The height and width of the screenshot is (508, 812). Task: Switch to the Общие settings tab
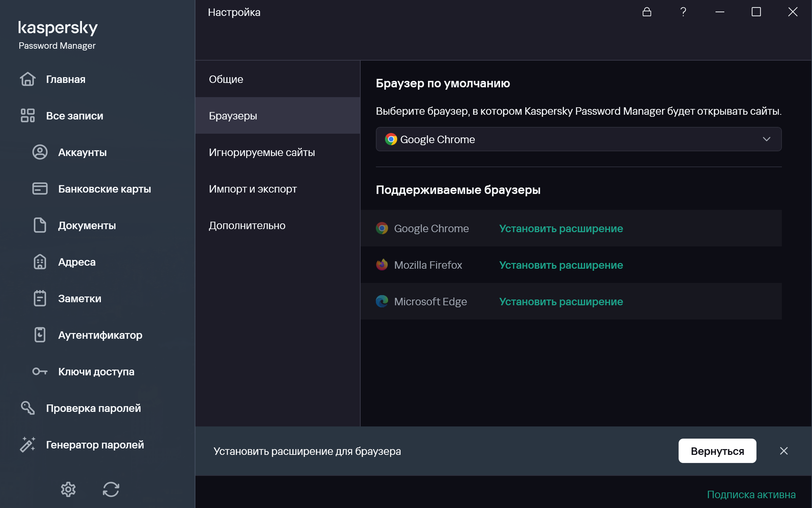click(226, 79)
